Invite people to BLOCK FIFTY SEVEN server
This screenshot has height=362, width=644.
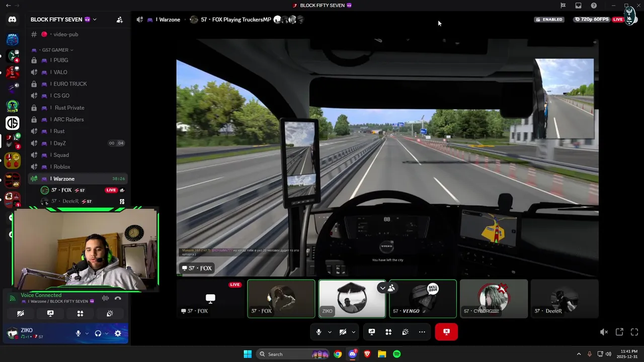120,20
